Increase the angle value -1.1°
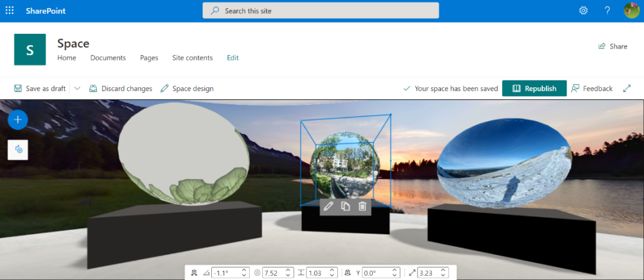Viewport: 644px width, 280px height. [x=244, y=270]
